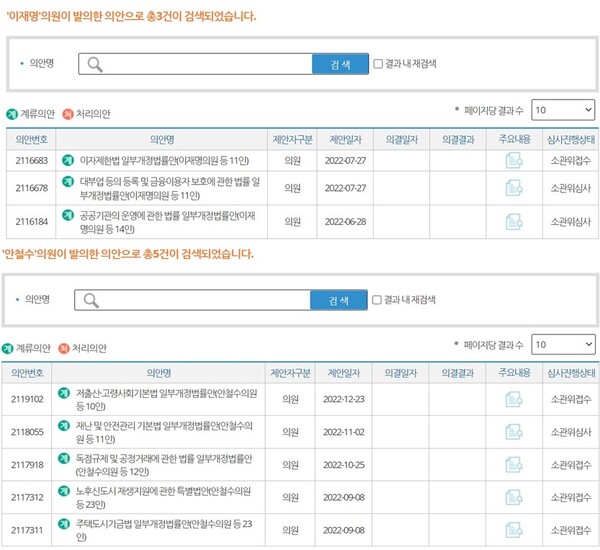Click 검색 button in 안철수 section
The height and width of the screenshot is (550, 600).
[x=339, y=300]
